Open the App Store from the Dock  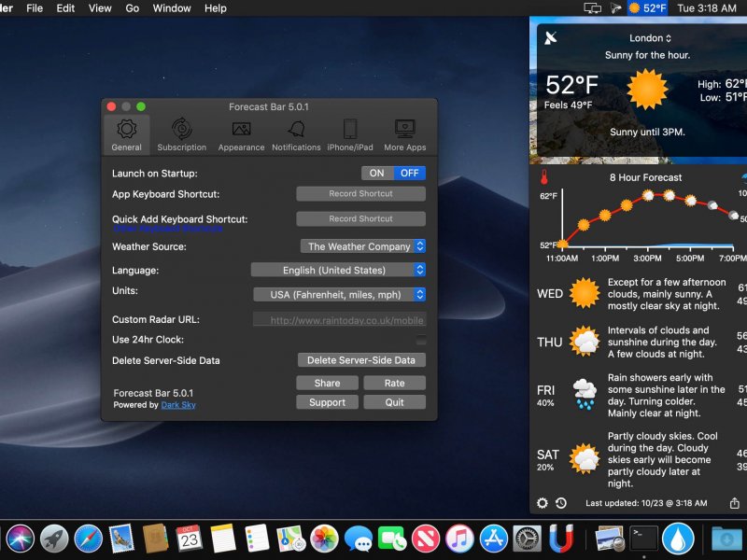(x=494, y=539)
